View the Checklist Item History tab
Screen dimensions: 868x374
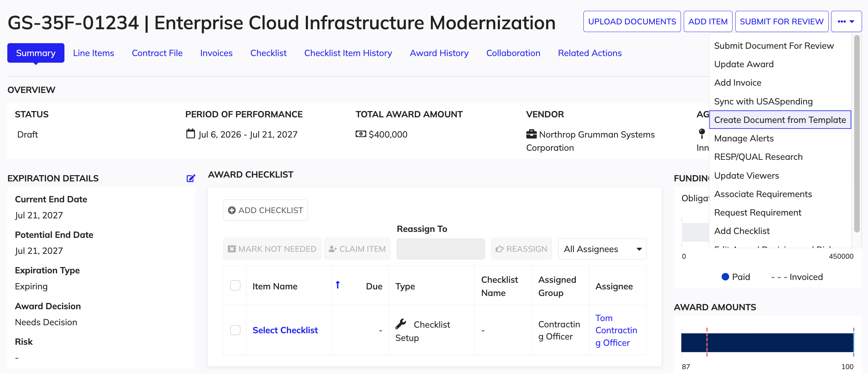(348, 53)
